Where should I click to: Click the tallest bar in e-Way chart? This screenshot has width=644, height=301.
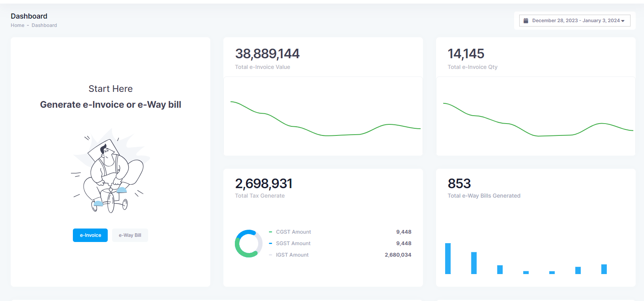point(448,259)
